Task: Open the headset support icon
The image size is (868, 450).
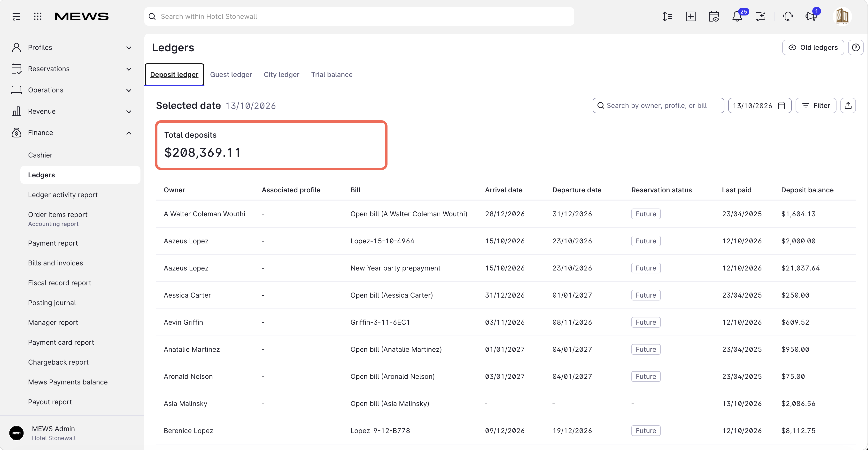Action: coord(788,16)
